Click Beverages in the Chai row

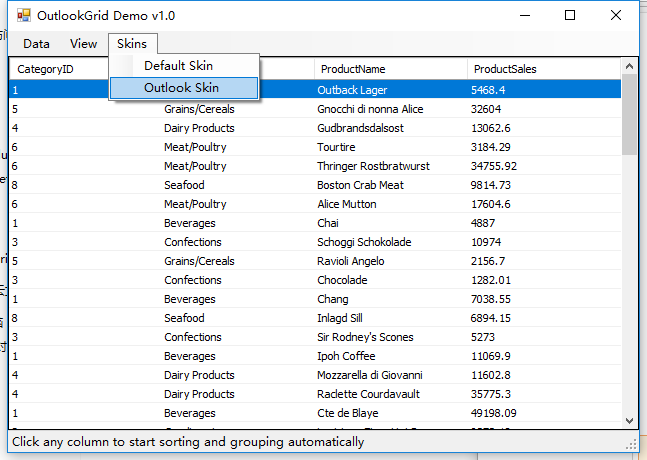coord(189,223)
